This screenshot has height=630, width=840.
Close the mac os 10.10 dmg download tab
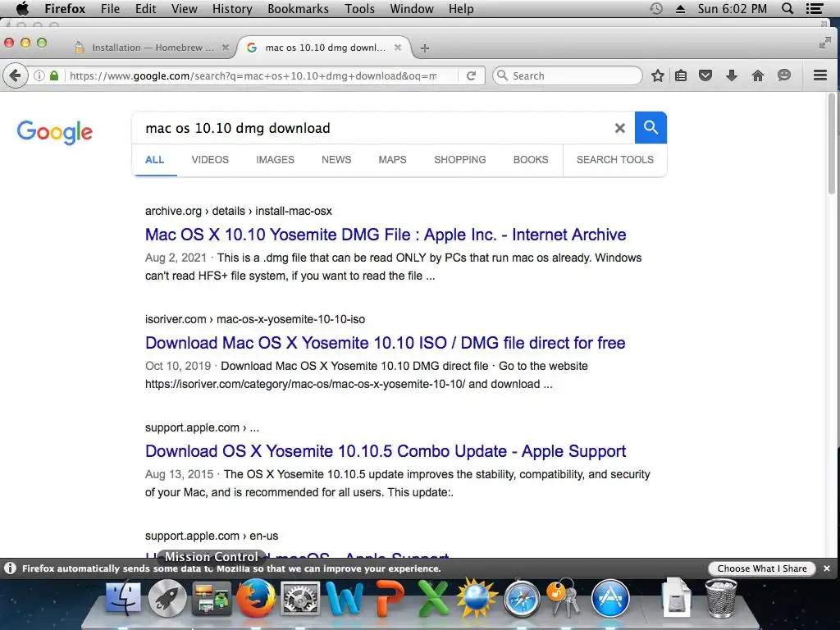pyautogui.click(x=398, y=48)
